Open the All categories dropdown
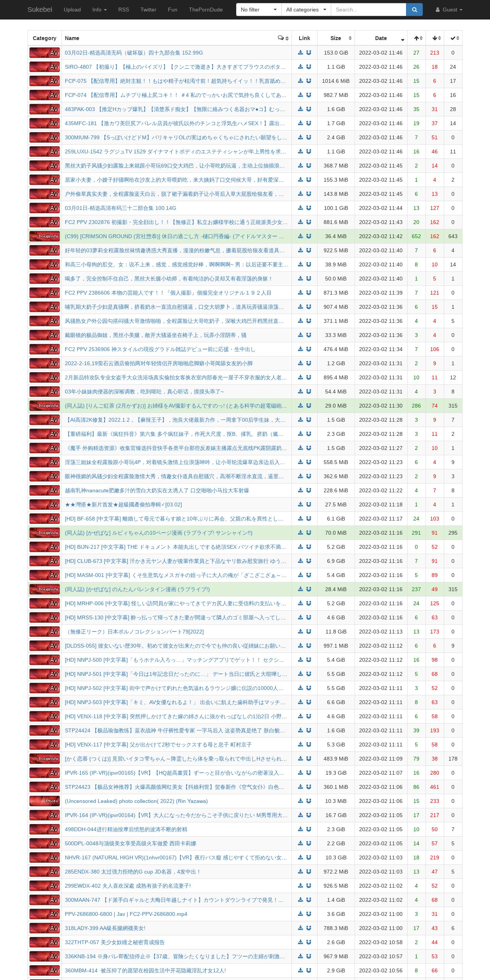This screenshot has height=980, width=490. click(x=306, y=10)
